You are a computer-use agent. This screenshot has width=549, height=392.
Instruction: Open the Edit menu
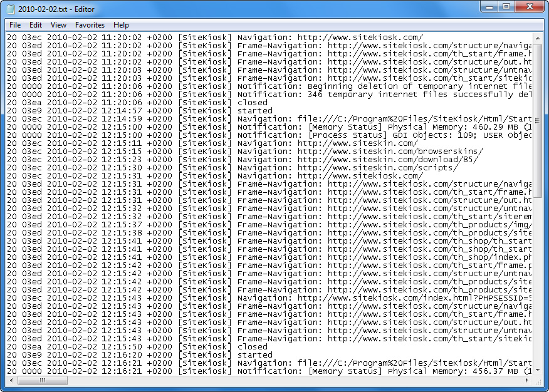click(x=36, y=25)
